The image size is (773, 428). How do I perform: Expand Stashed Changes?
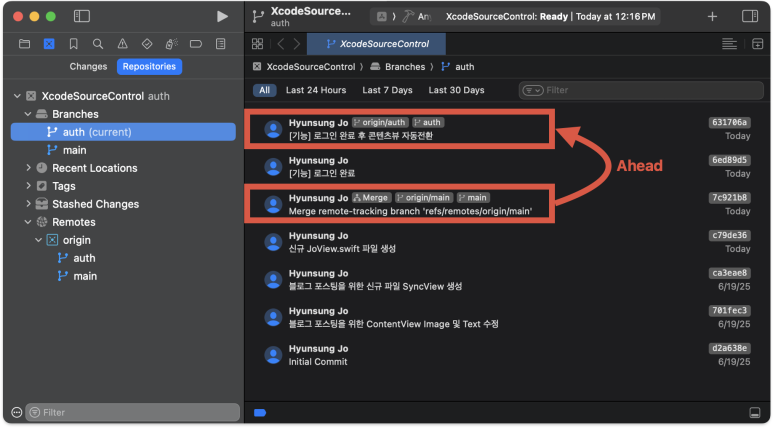point(28,204)
